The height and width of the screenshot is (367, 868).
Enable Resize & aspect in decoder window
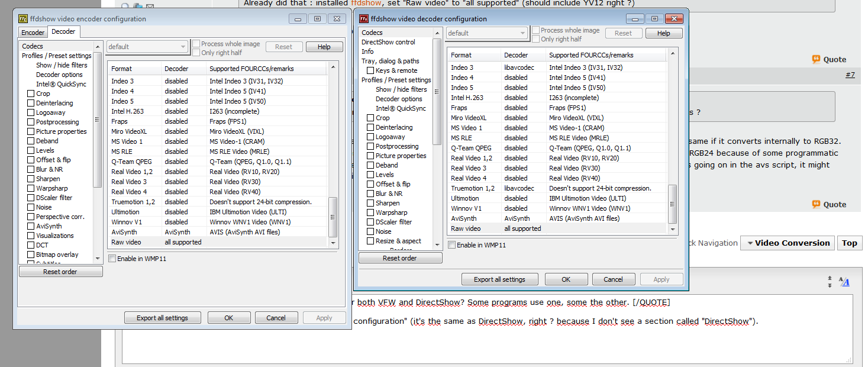[370, 241]
